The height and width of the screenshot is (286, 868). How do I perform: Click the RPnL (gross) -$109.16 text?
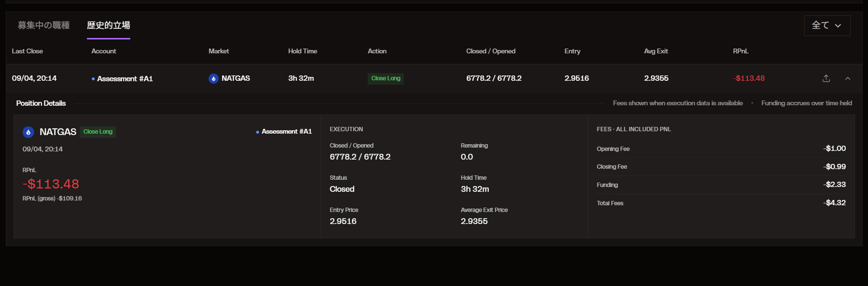pyautogui.click(x=52, y=199)
